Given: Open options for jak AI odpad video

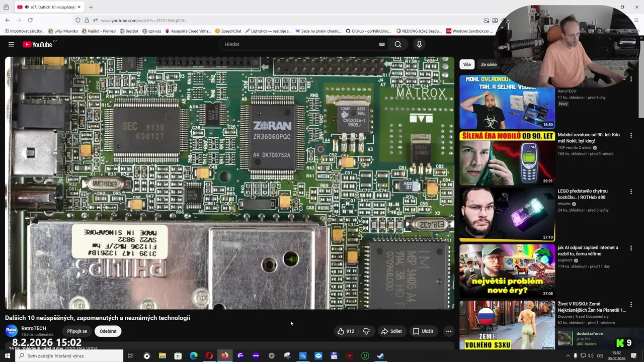Looking at the screenshot, I should click(631, 248).
